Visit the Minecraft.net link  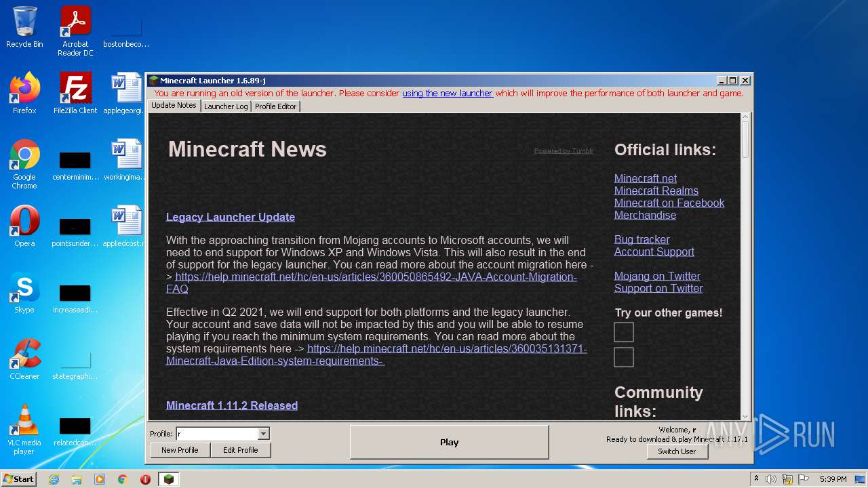point(646,178)
